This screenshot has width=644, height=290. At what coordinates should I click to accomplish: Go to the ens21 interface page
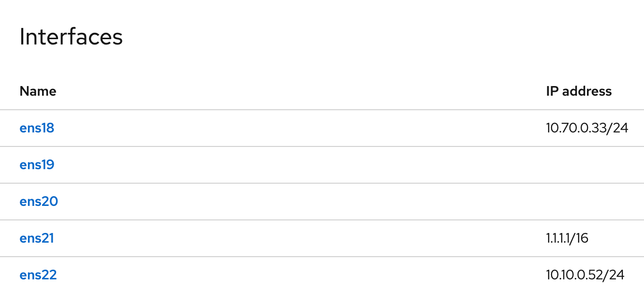tap(37, 238)
